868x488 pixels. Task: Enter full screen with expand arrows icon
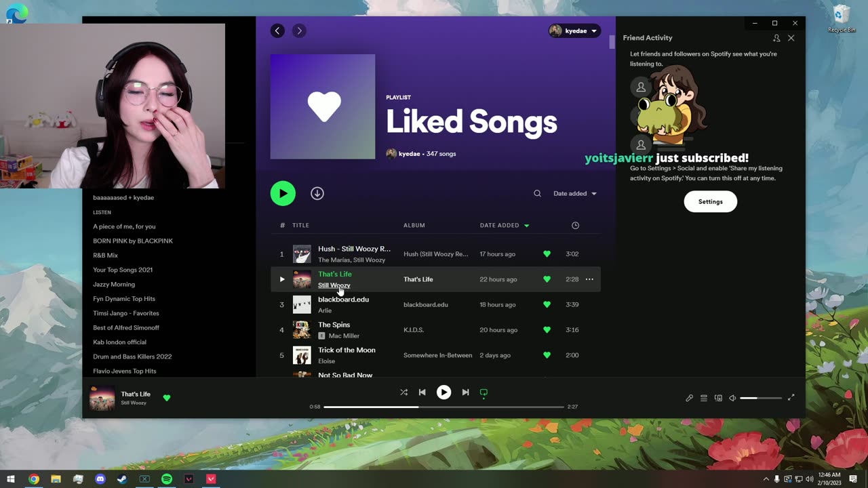pos(791,398)
